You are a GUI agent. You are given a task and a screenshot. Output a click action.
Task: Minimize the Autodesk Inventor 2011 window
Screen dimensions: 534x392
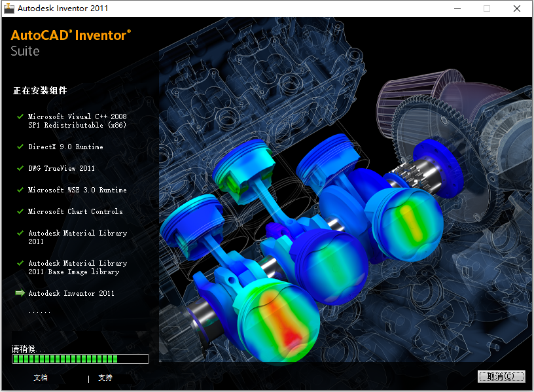tap(457, 9)
